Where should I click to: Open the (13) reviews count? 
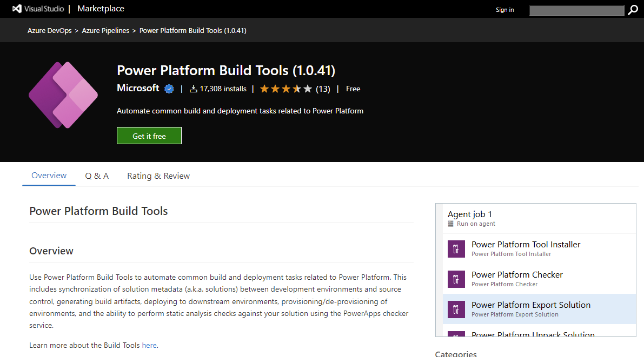click(323, 89)
